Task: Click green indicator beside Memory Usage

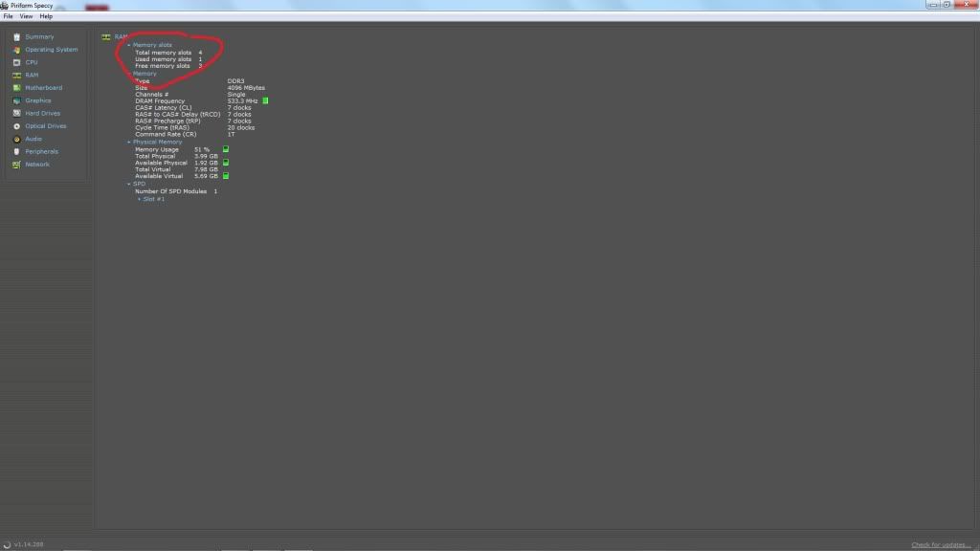Action: pyautogui.click(x=226, y=149)
